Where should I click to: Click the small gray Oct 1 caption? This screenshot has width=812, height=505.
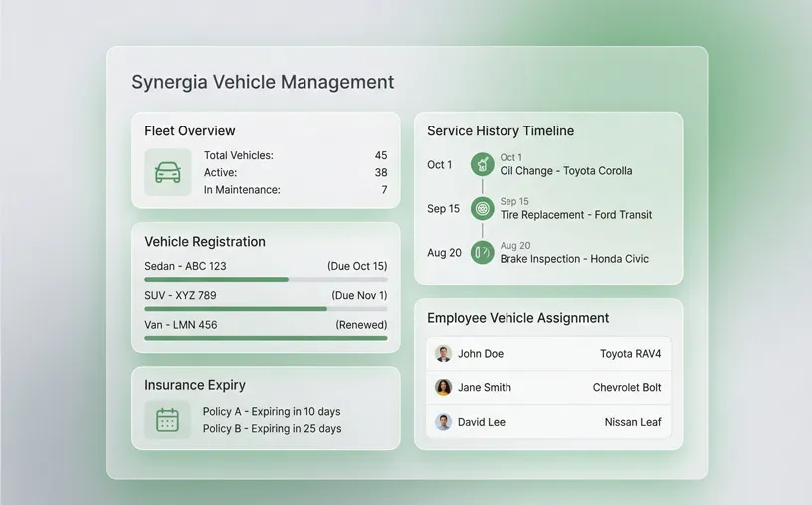(x=511, y=157)
